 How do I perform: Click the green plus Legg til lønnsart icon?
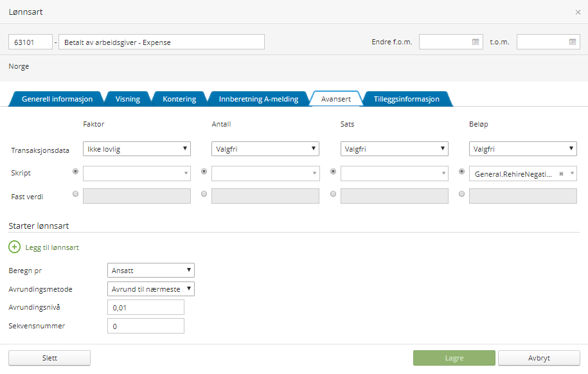14,247
